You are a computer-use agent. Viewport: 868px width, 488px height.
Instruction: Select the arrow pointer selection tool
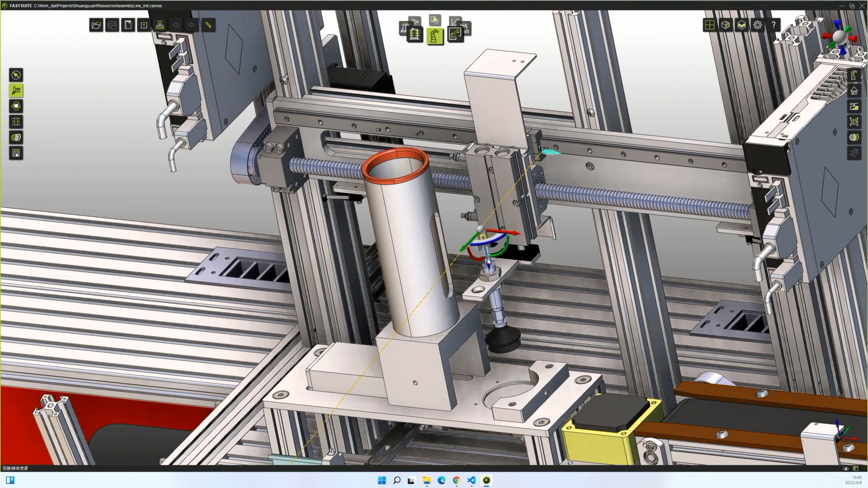[x=16, y=75]
